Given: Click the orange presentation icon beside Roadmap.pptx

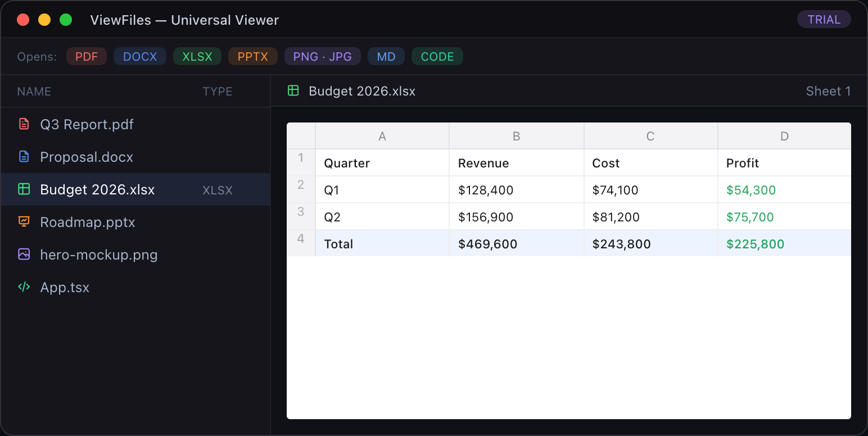Looking at the screenshot, I should [x=24, y=222].
